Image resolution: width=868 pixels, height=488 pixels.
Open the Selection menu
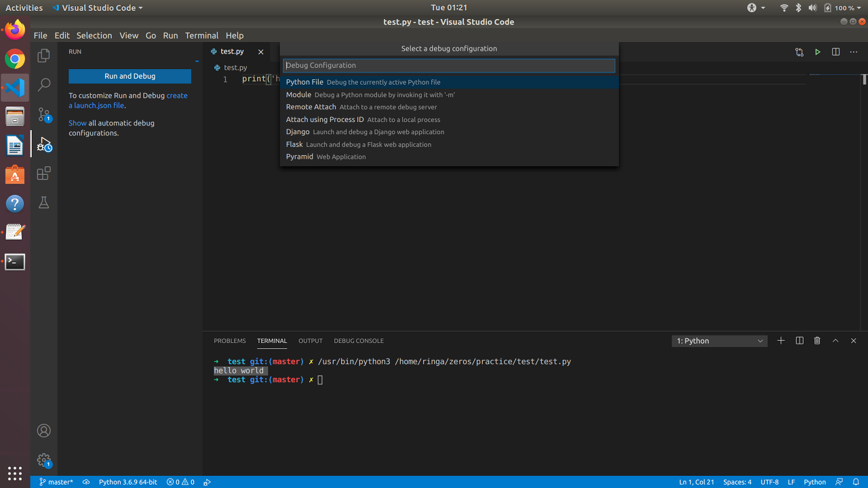[94, 35]
